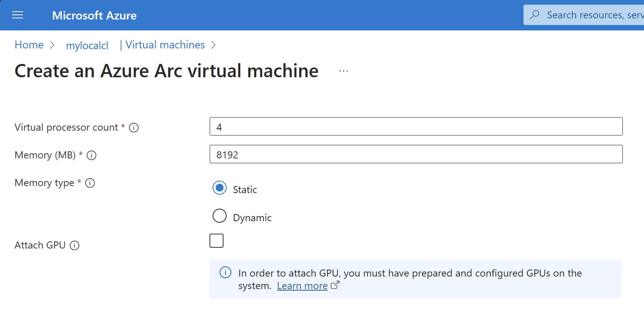
Task: Open the hamburger portal menu
Action: 18,15
